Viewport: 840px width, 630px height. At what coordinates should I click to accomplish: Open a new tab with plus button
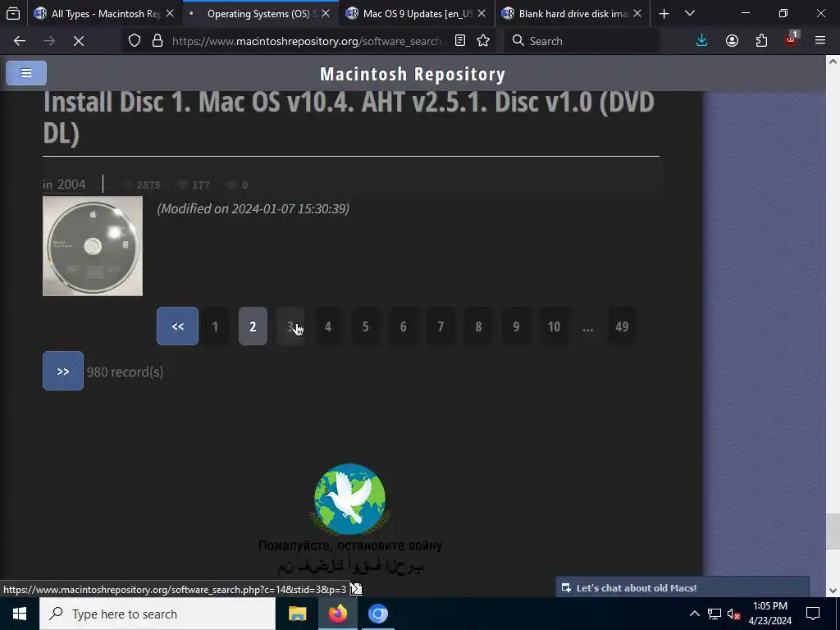click(x=664, y=13)
